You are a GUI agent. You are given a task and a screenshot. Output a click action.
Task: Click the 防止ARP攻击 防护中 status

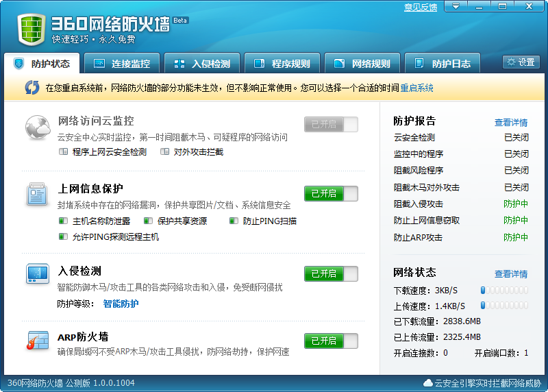516,237
